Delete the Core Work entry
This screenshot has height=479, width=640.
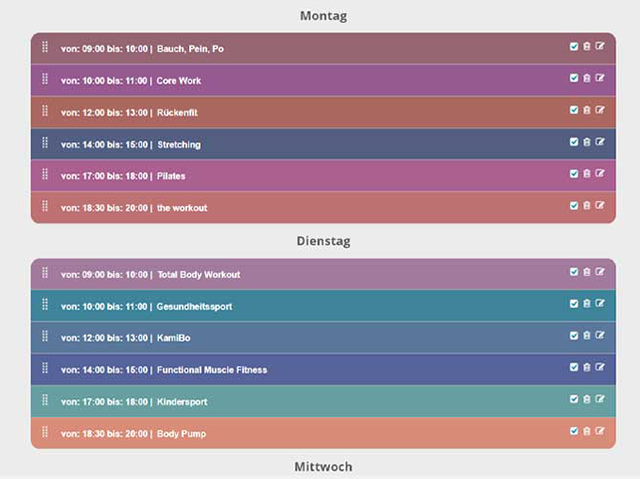coord(587,78)
